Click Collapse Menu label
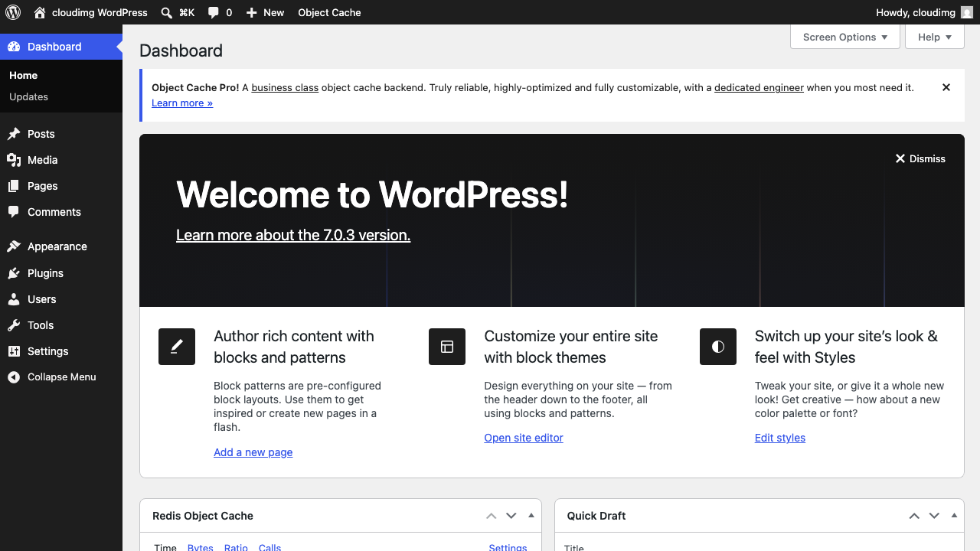 tap(62, 377)
